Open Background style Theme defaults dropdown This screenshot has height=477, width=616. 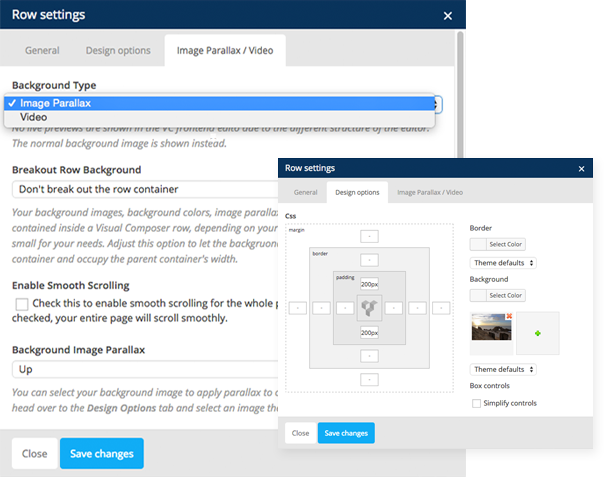click(x=503, y=369)
